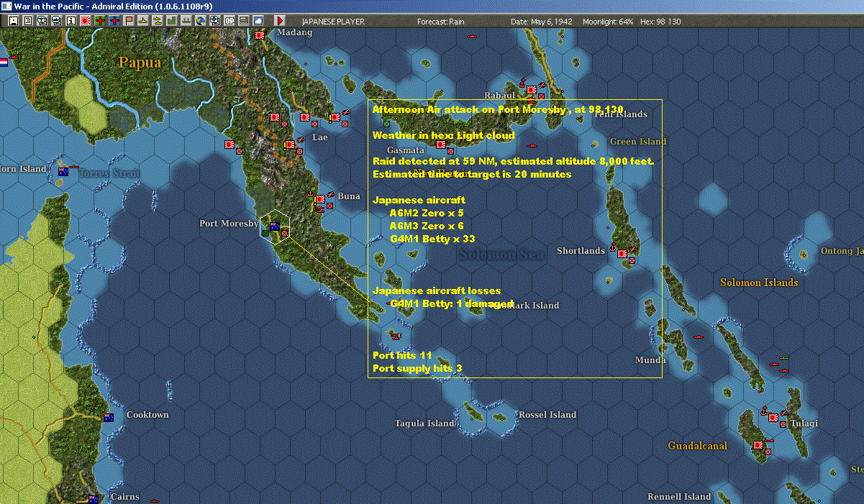Click the 'JAPANESE PLAYER' status label
This screenshot has height=504, width=864.
point(333,22)
